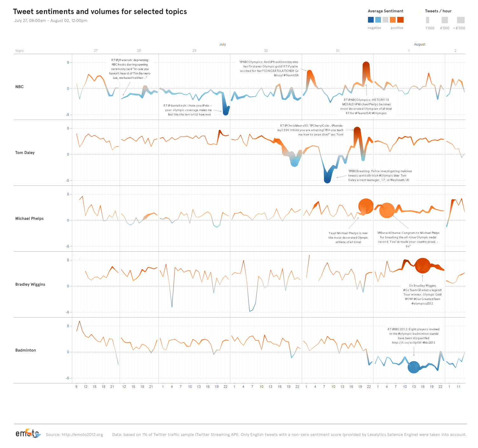
Task: Click the July month header label
Action: [x=223, y=44]
